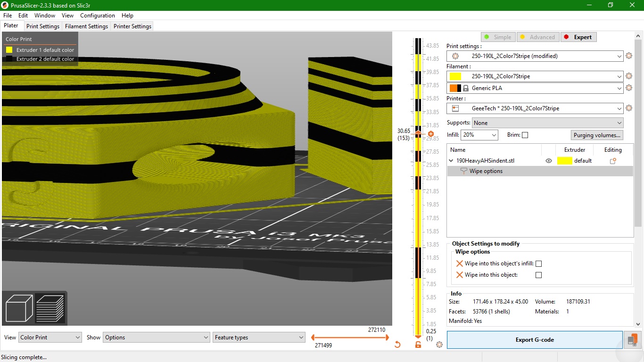Click red X icon beside Wipe into this object
644x362 pixels.
459,275
